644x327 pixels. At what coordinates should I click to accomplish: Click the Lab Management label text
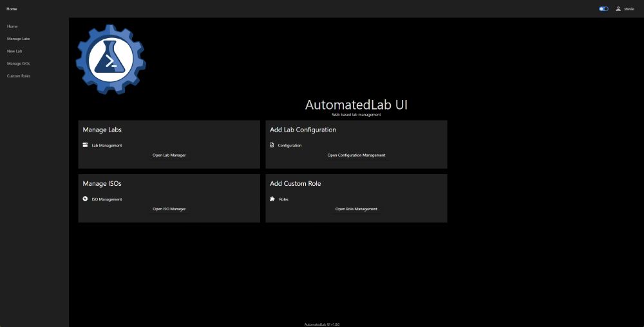[x=107, y=145]
